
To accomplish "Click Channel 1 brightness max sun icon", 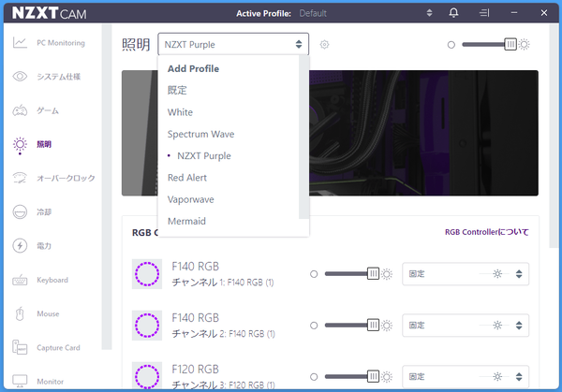I will (386, 274).
